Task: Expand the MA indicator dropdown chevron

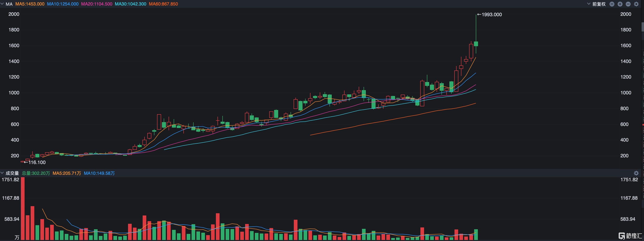Action: (2, 4)
